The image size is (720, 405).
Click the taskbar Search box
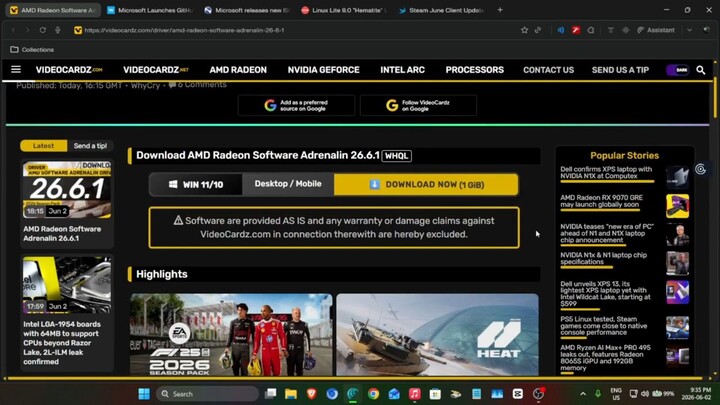point(207,394)
